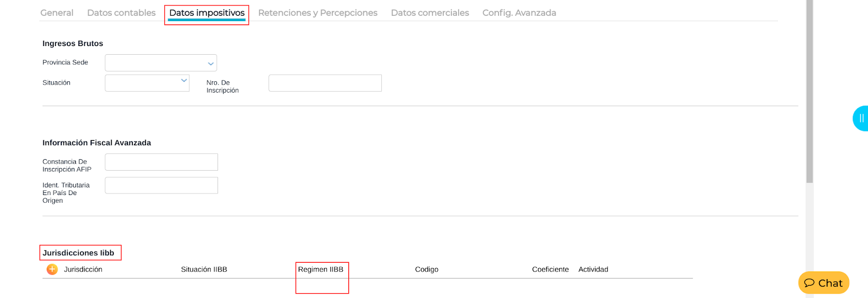Open the Datos contables tab
Viewport: 868px width, 298px height.
[121, 12]
